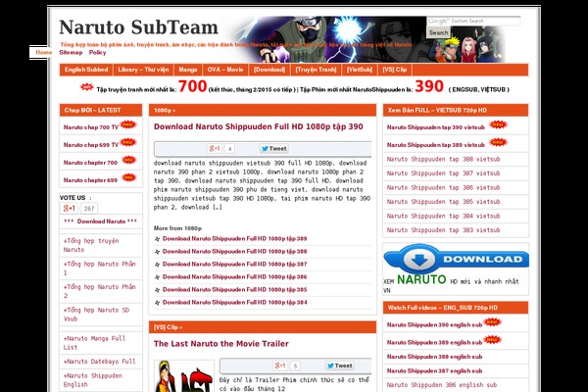The width and height of the screenshot is (588, 392).
Task: Select the English Subbed navigation tab
Action: [x=86, y=70]
